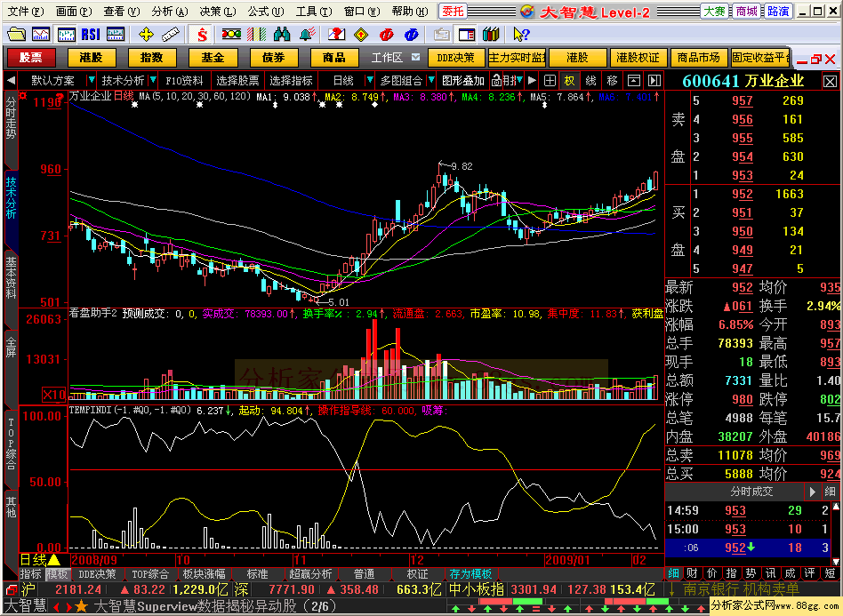Toggle the 细 detail tab at bottom right
This screenshot has width=843, height=616.
pos(673,573)
